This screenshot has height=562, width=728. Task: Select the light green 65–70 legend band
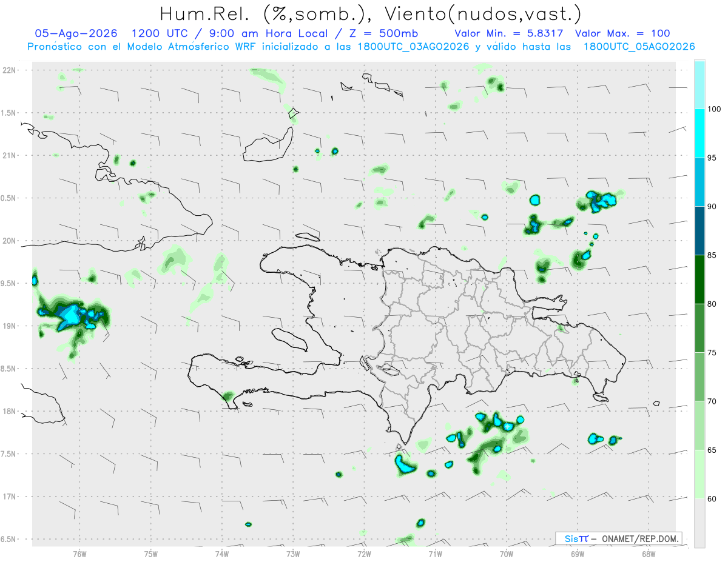coord(699,426)
